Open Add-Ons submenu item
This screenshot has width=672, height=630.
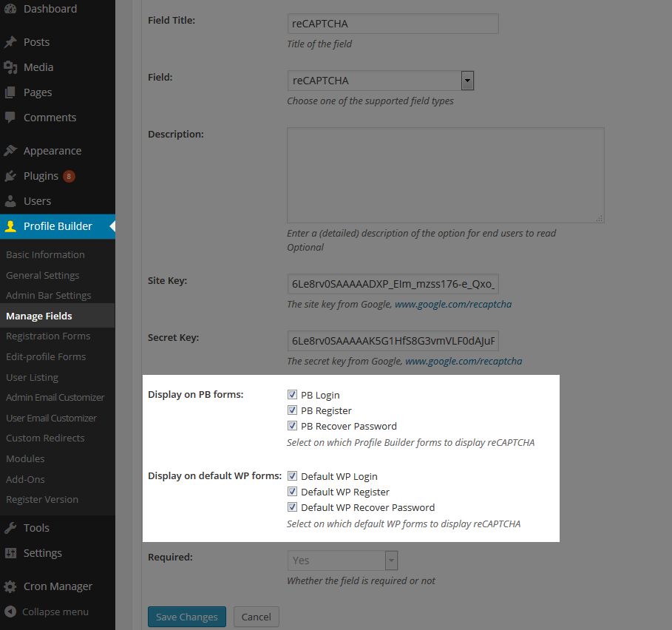tap(25, 479)
